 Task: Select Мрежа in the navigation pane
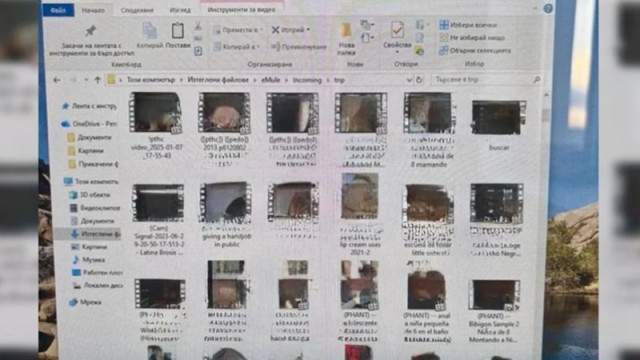point(85,302)
